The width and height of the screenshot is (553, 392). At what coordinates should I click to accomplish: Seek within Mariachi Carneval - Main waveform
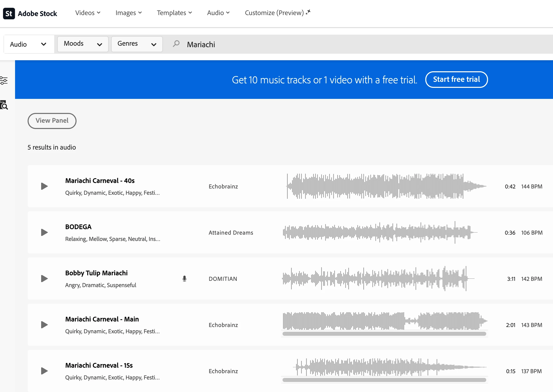click(x=385, y=321)
